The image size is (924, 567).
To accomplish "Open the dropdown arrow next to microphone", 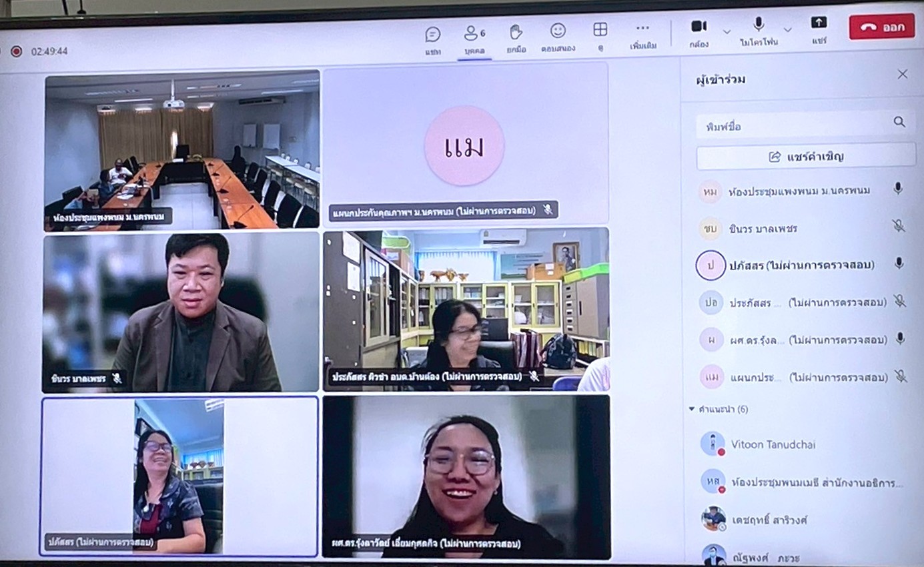I will point(787,30).
